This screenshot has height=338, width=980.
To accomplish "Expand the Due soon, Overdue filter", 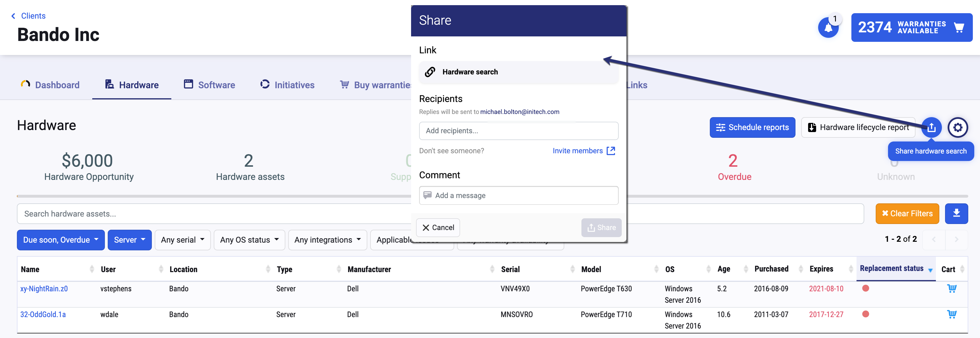I will coord(60,240).
